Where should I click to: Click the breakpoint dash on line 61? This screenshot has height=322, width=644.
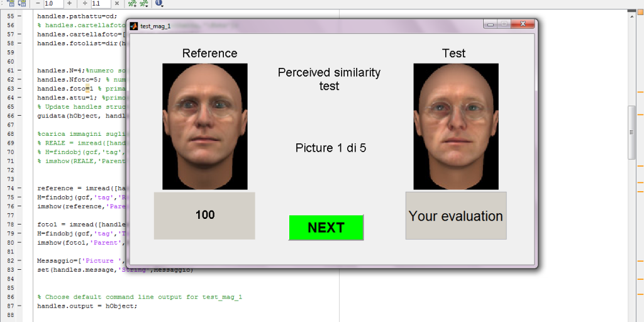coord(18,70)
